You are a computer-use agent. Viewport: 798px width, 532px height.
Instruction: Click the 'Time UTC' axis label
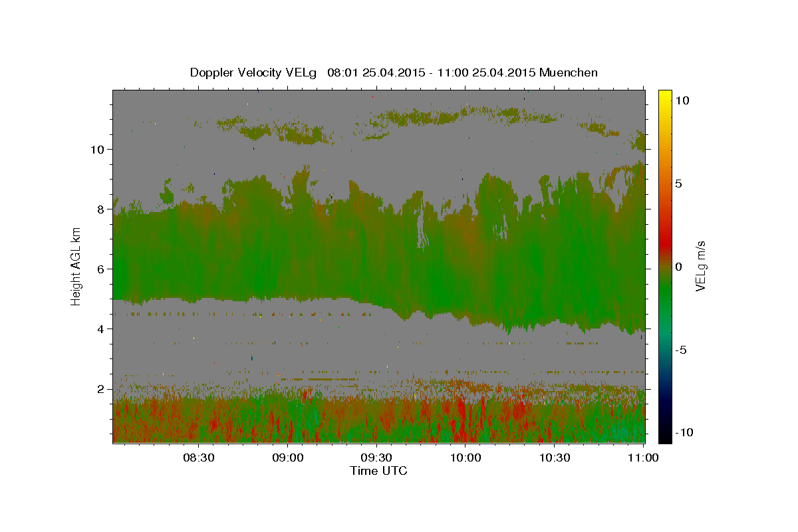coord(378,471)
